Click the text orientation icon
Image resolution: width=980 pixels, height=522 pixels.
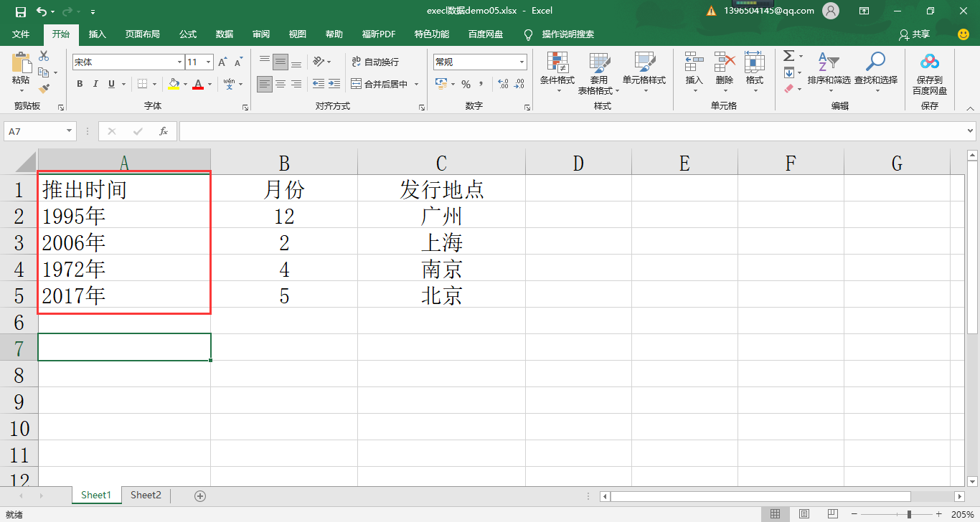(x=319, y=62)
